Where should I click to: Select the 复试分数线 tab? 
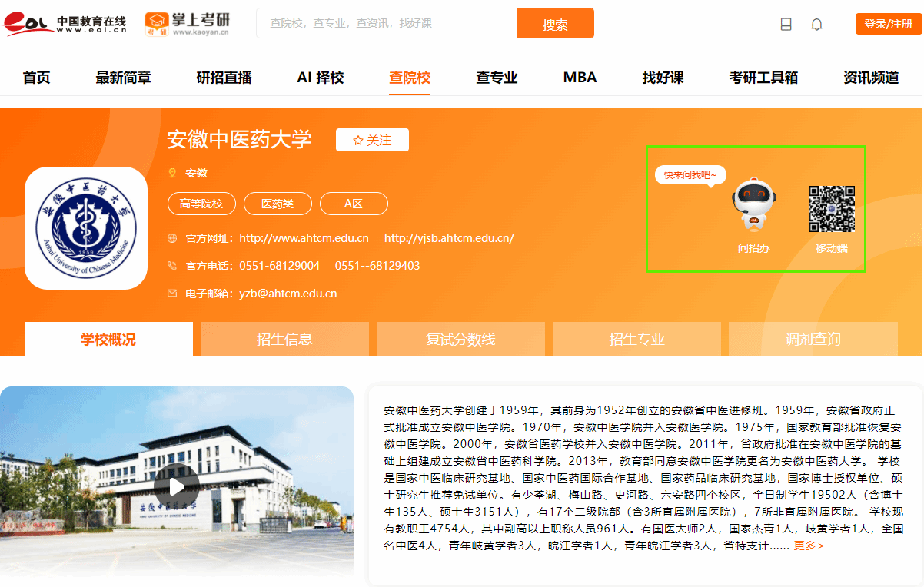point(460,339)
